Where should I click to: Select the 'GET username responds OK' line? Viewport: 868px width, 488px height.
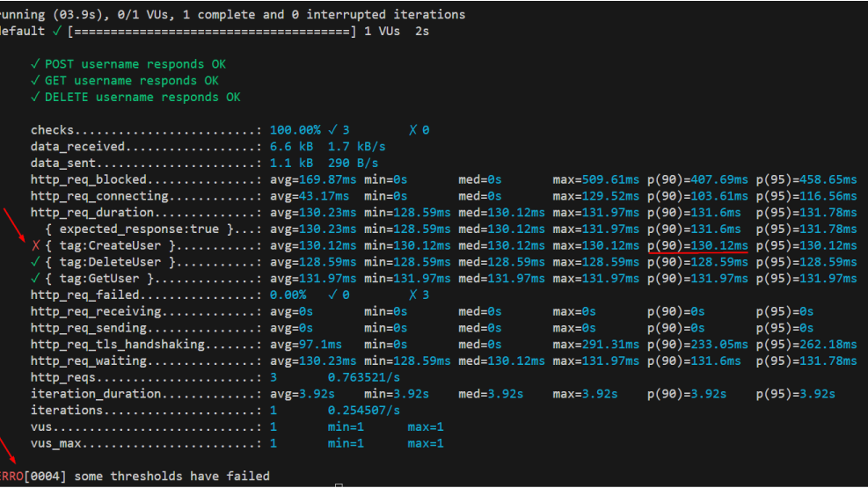[125, 81]
